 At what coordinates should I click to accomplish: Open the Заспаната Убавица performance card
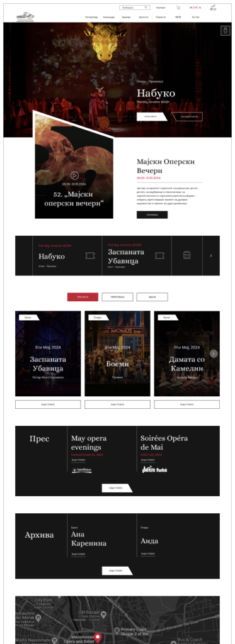tap(48, 353)
